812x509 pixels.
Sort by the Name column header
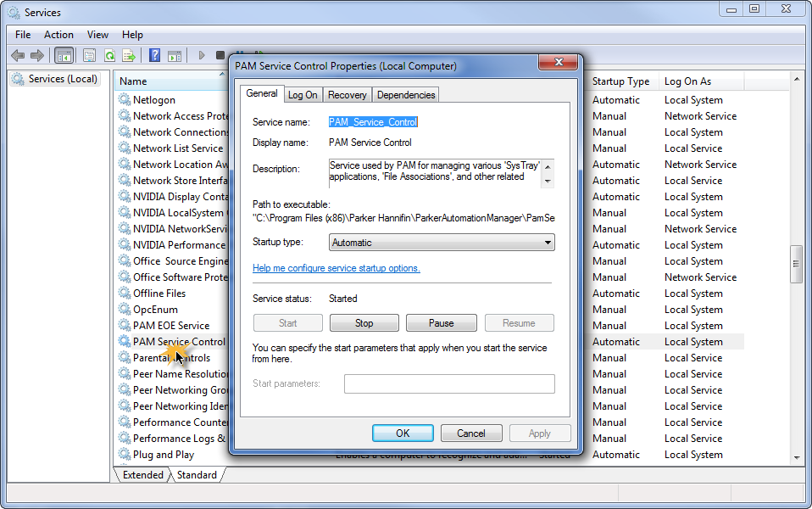[x=172, y=81]
